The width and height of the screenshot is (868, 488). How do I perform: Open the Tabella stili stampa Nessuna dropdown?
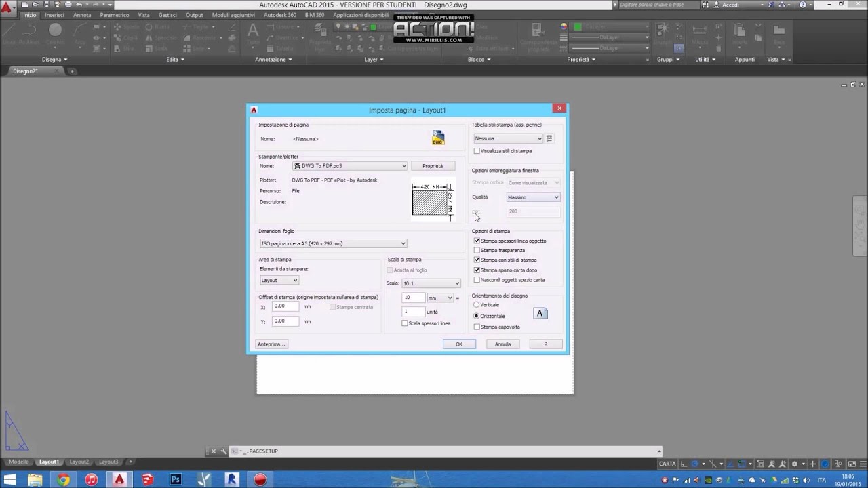point(508,138)
